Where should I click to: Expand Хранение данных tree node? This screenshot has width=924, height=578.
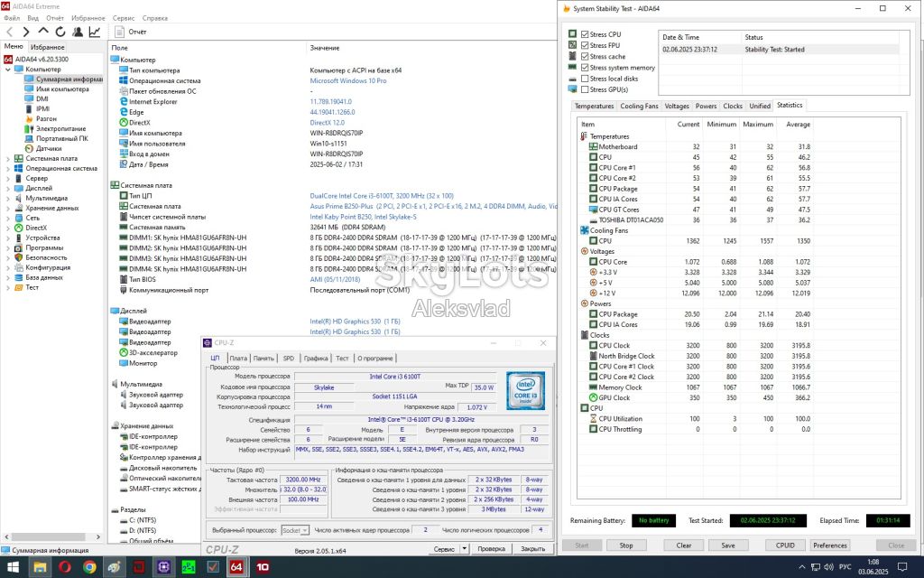click(7, 209)
